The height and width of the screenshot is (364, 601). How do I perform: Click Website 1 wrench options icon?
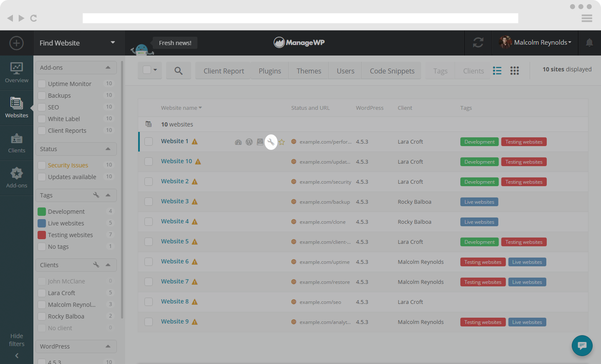click(271, 142)
